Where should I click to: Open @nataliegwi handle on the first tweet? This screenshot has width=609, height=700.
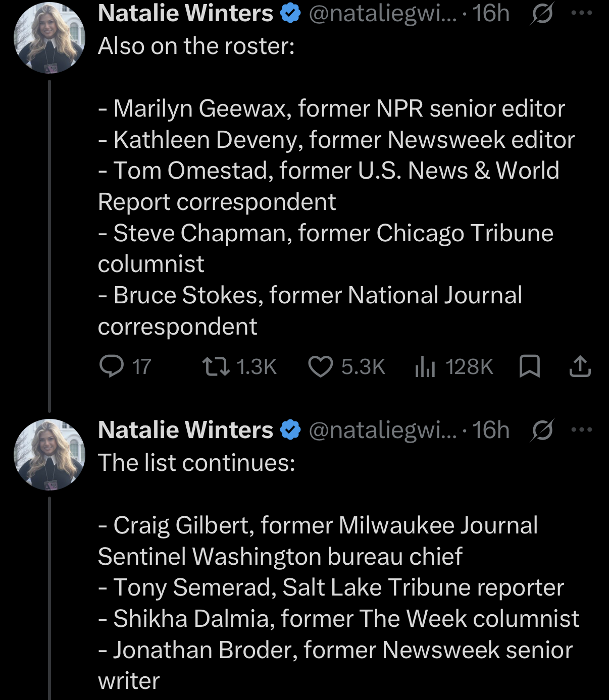point(382,14)
